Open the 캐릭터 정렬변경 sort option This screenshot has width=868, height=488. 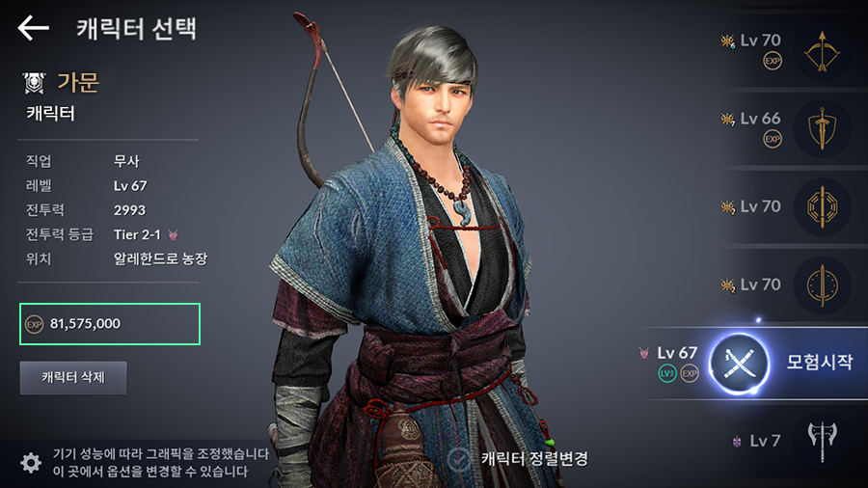(x=534, y=459)
